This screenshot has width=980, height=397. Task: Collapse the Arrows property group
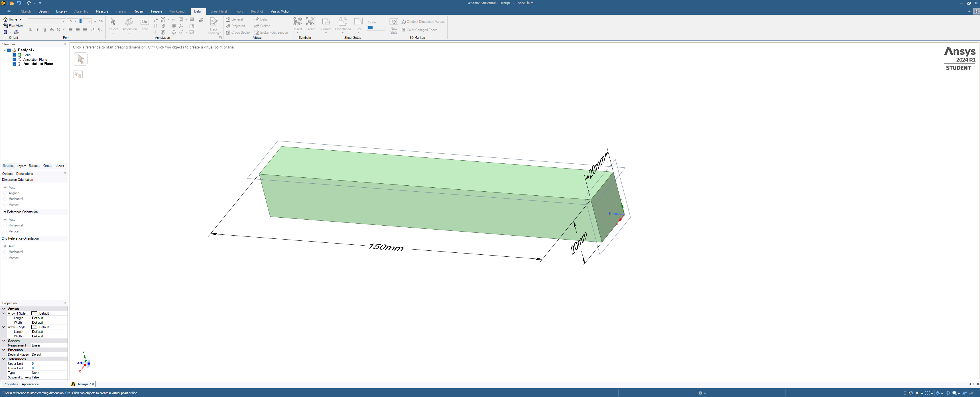click(4, 309)
